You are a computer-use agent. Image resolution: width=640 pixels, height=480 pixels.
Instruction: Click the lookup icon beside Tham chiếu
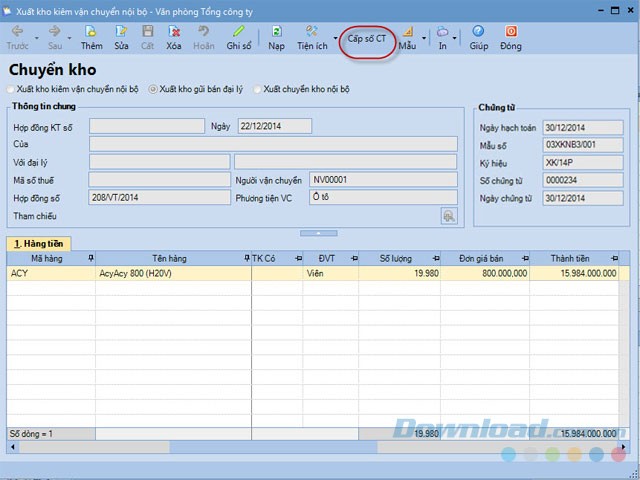point(449,216)
